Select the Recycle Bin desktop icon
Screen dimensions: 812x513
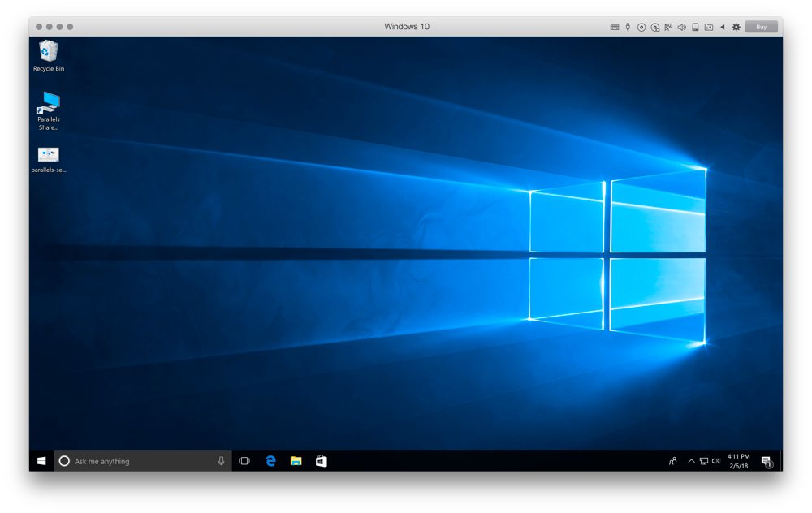click(49, 56)
